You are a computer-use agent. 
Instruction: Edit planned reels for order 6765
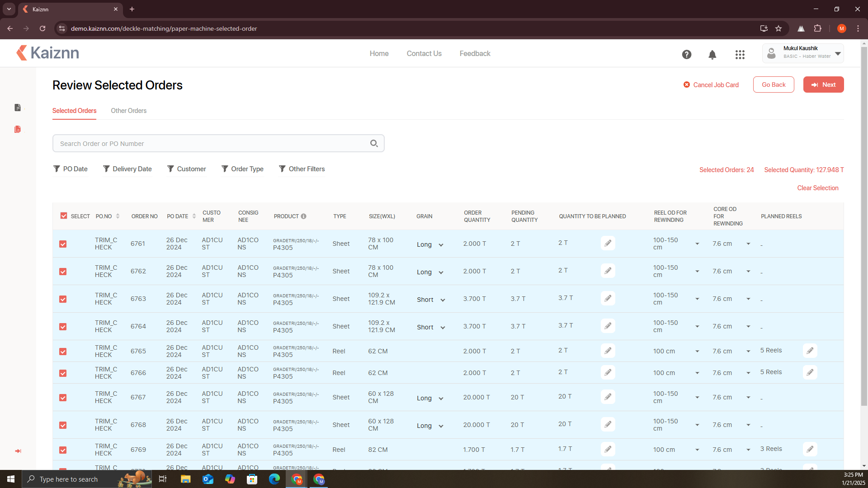click(x=810, y=351)
